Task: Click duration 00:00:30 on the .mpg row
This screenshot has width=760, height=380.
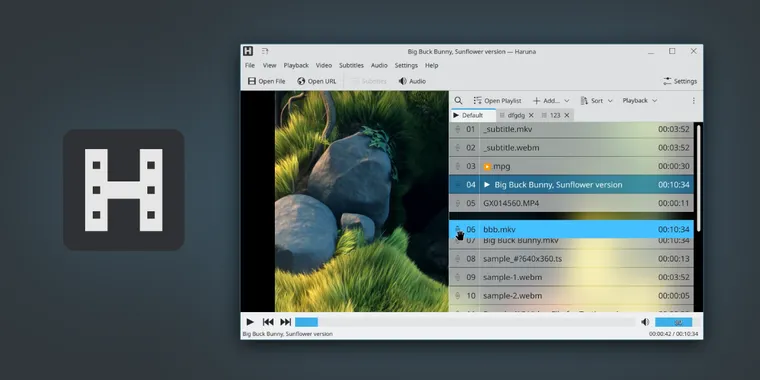Action: 674,166
